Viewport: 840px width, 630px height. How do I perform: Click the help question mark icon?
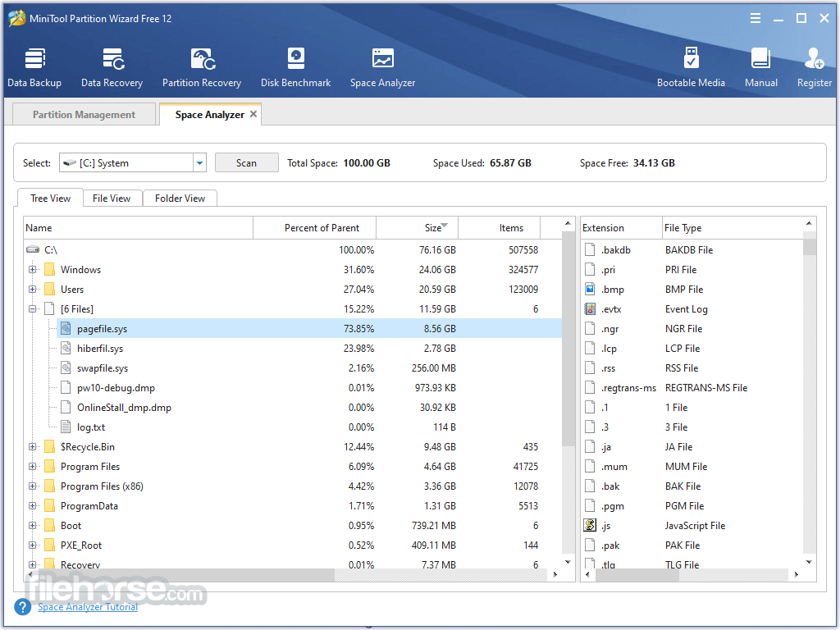point(22,607)
